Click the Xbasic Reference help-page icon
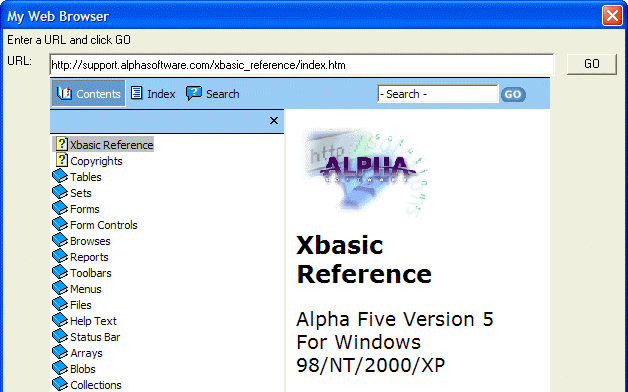 62,144
